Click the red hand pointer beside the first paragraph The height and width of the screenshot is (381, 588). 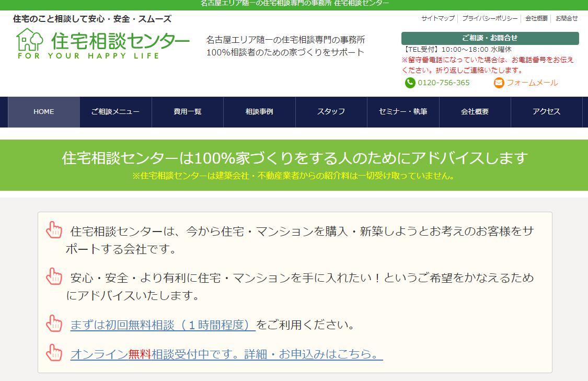[53, 229]
